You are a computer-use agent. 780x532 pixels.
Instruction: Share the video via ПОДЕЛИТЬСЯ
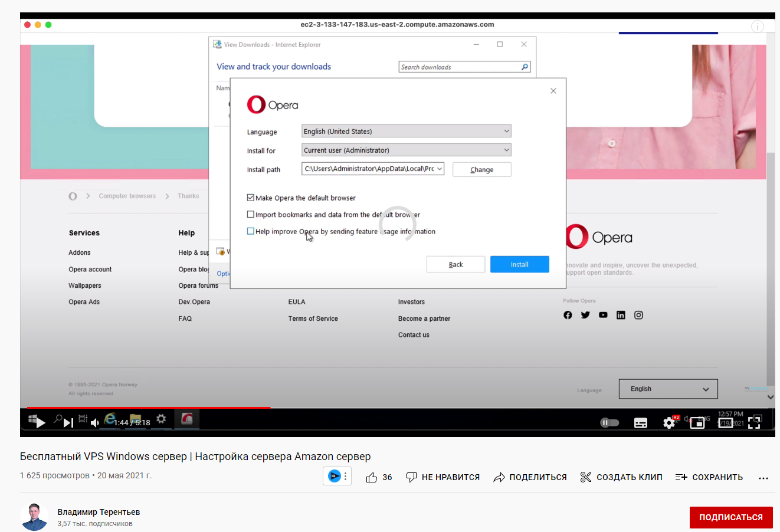click(530, 477)
